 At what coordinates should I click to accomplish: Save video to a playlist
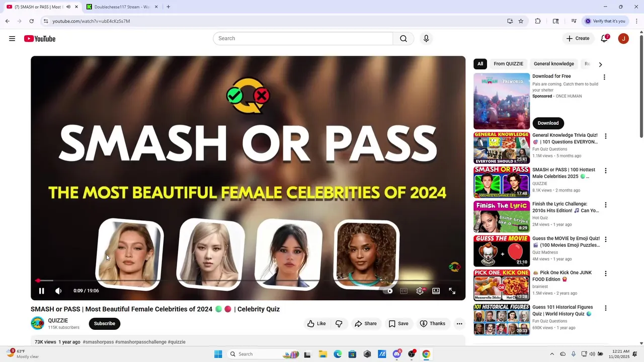tap(398, 324)
